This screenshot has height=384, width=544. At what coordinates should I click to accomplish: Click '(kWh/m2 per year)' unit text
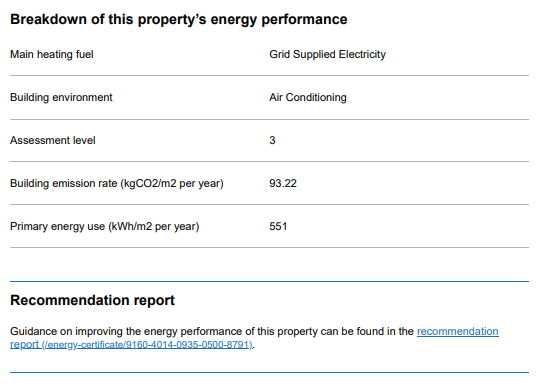[x=154, y=227]
